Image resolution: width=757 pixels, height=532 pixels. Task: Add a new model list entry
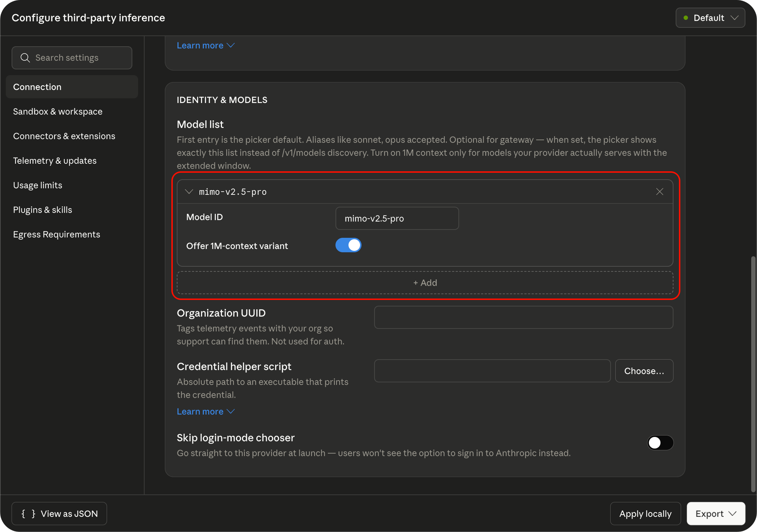pyautogui.click(x=425, y=283)
